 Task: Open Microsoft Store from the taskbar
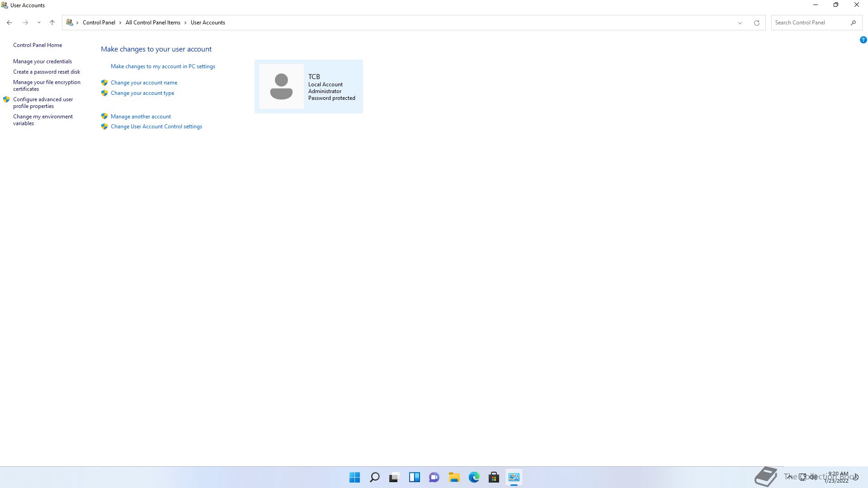click(494, 477)
